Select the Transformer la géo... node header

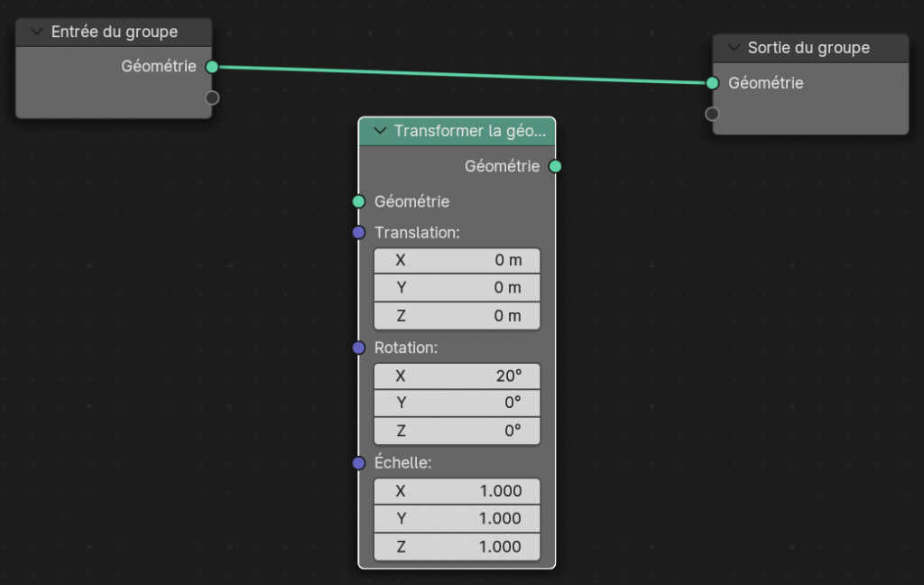point(469,131)
